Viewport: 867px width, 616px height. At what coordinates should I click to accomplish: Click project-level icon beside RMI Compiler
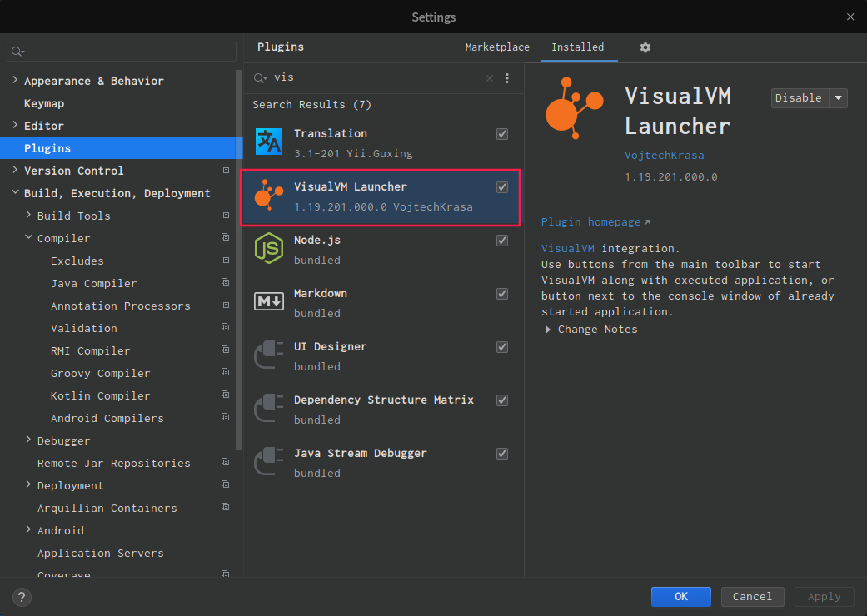point(225,349)
